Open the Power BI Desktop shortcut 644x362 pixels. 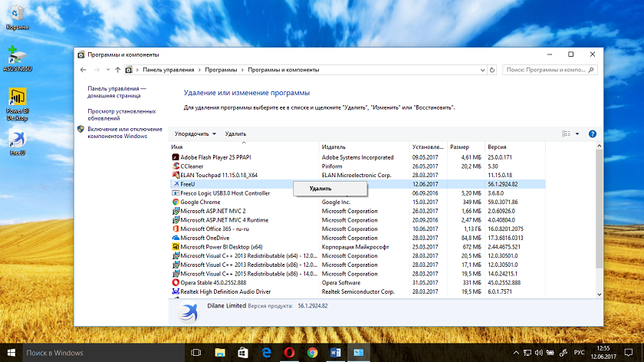(x=17, y=104)
